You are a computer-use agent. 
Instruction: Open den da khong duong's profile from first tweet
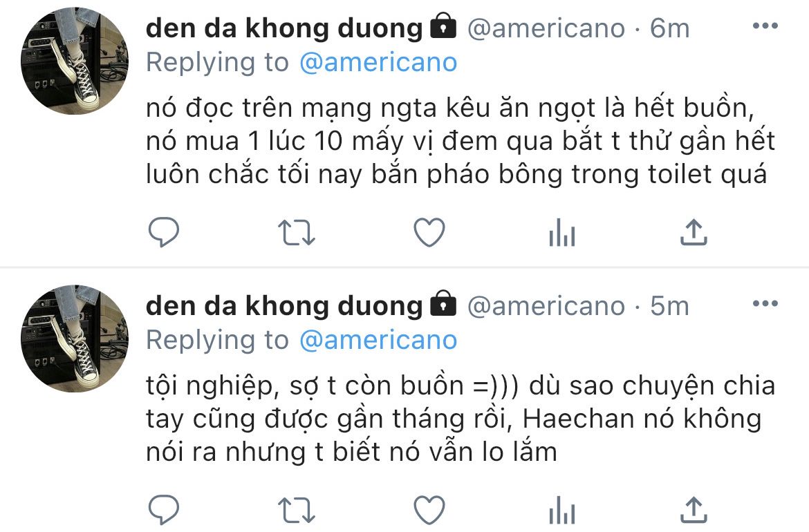[x=284, y=28]
